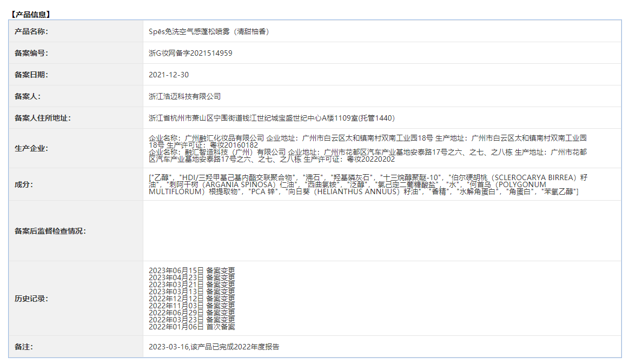Click history entry 2023年06月15日 备案变更
This screenshot has width=629, height=364.
(x=192, y=270)
